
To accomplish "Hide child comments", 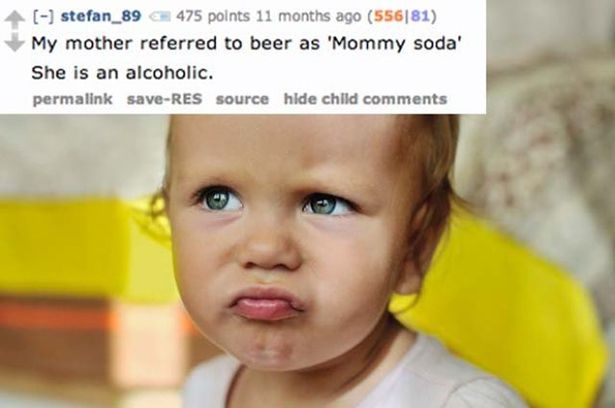I will coord(365,98).
